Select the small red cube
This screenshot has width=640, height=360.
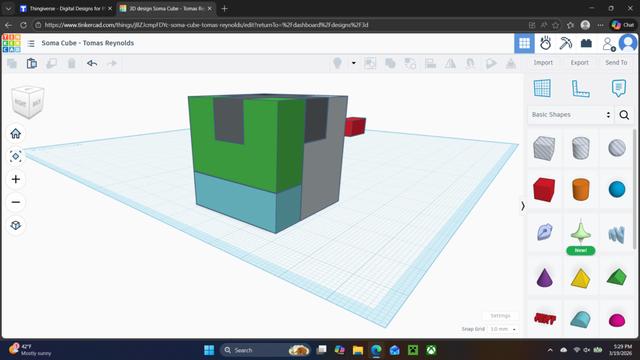[355, 127]
